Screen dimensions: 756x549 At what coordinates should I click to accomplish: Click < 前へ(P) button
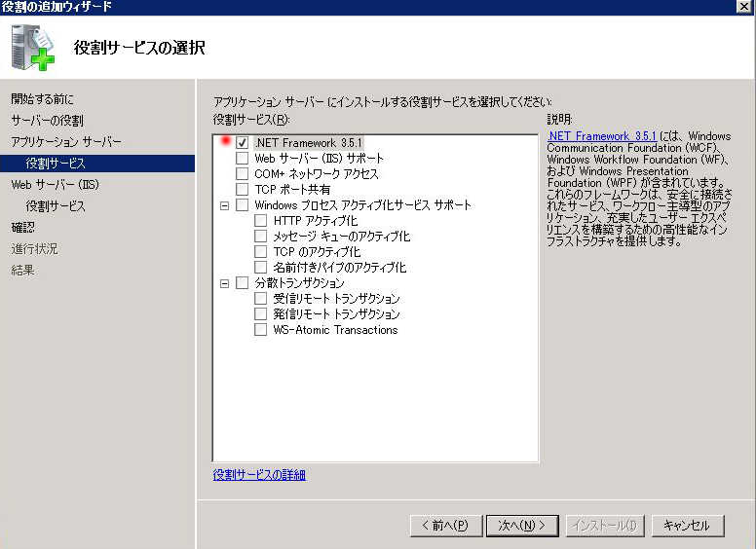(446, 526)
